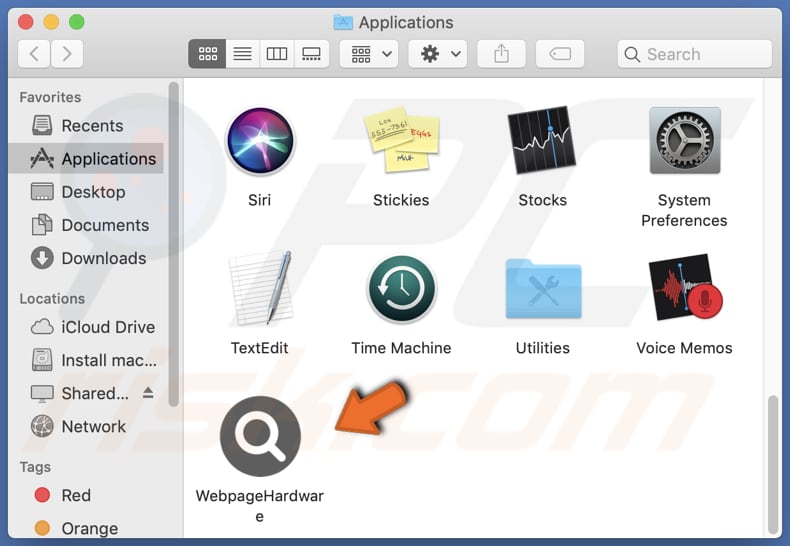Viewport: 790px width, 546px height.
Task: Minimize the window with yellow button
Action: pos(51,22)
